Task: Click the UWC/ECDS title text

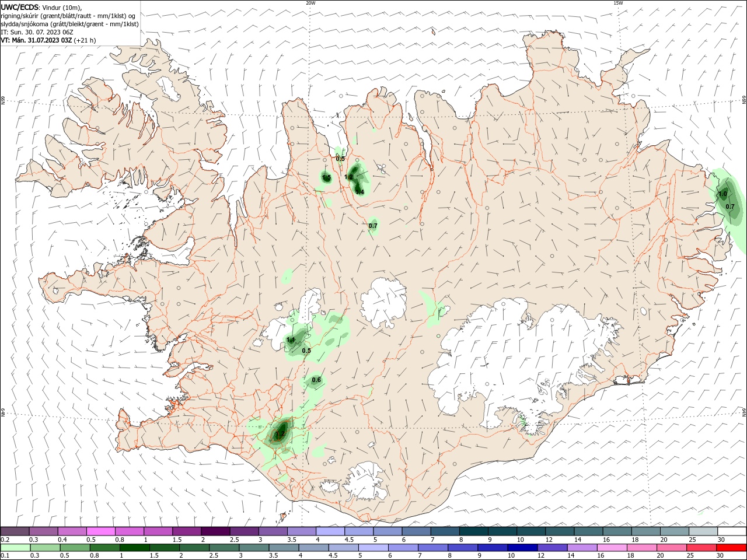Action: click(x=20, y=7)
